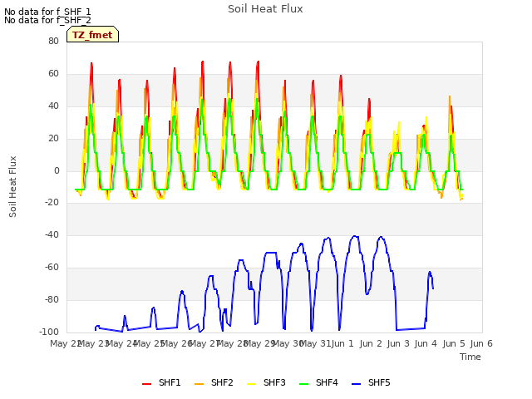Toggle SHF1 series via its legend label
Viewport: 532px width, 399px height.
tap(170, 382)
